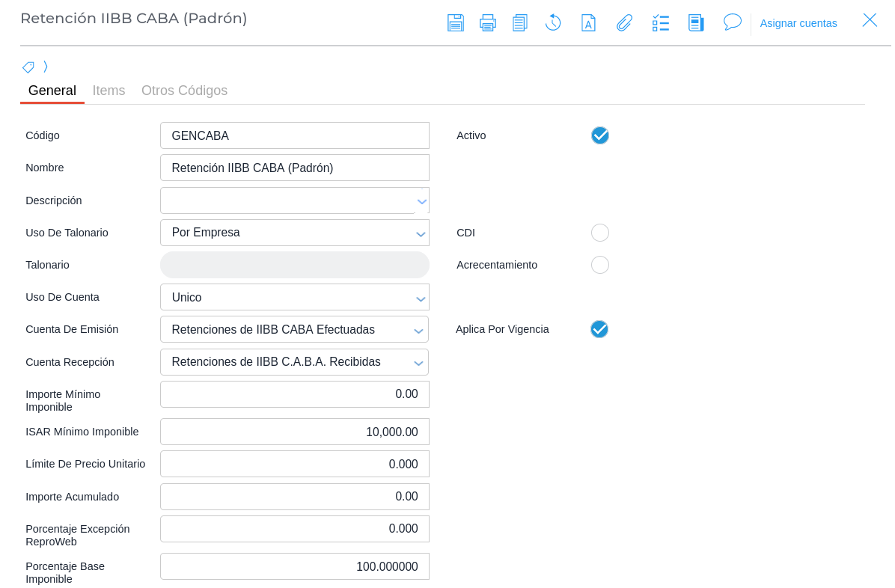Open the paperclip attachments icon

[624, 22]
